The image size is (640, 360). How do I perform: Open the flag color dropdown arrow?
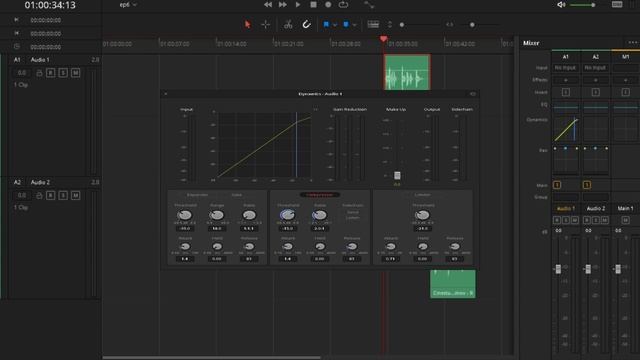(335, 25)
